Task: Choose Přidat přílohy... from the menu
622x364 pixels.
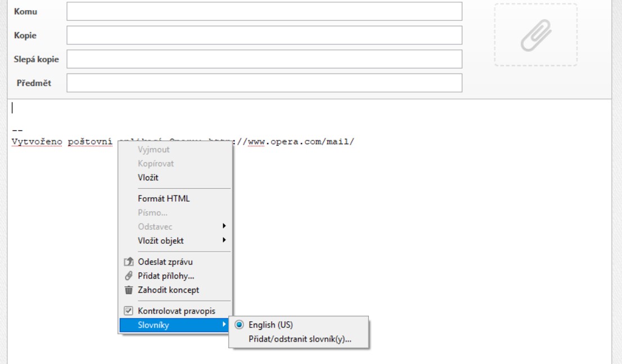Action: (x=166, y=276)
